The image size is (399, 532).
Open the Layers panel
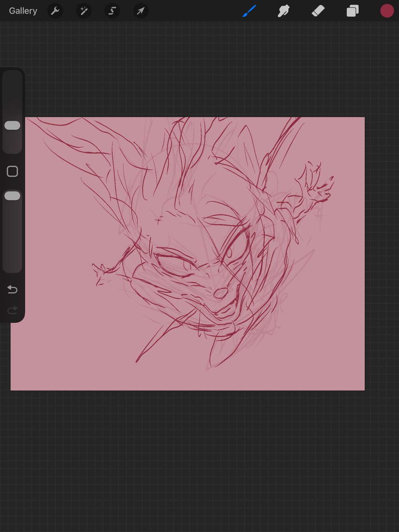352,11
